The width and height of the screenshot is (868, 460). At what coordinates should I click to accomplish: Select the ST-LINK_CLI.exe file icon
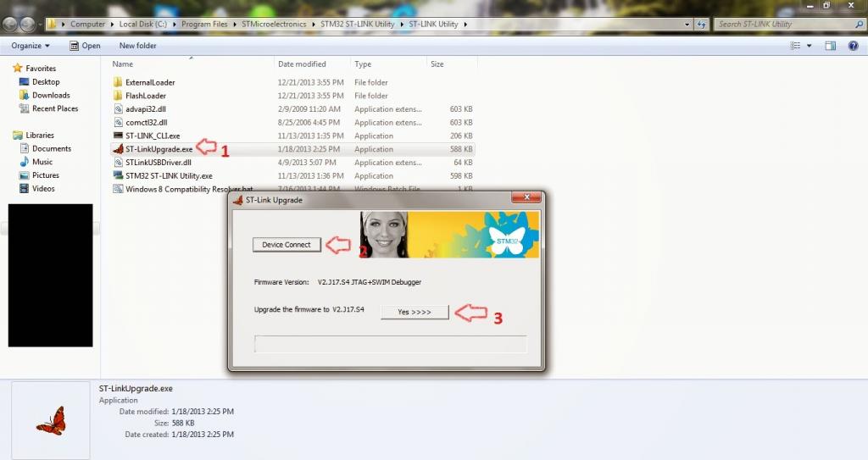(x=118, y=136)
